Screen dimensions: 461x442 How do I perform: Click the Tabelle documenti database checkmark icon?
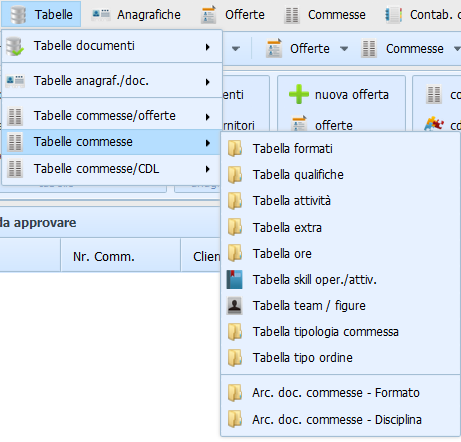(x=15, y=46)
